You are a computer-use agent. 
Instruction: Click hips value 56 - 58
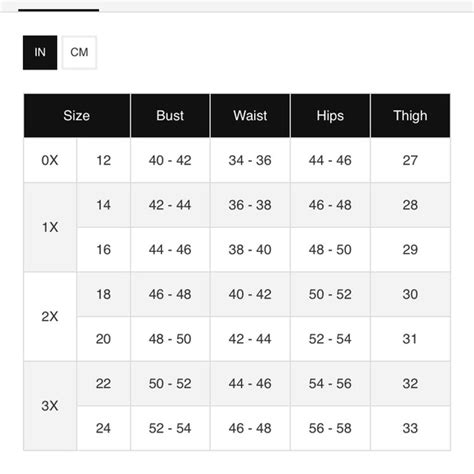coord(330,428)
